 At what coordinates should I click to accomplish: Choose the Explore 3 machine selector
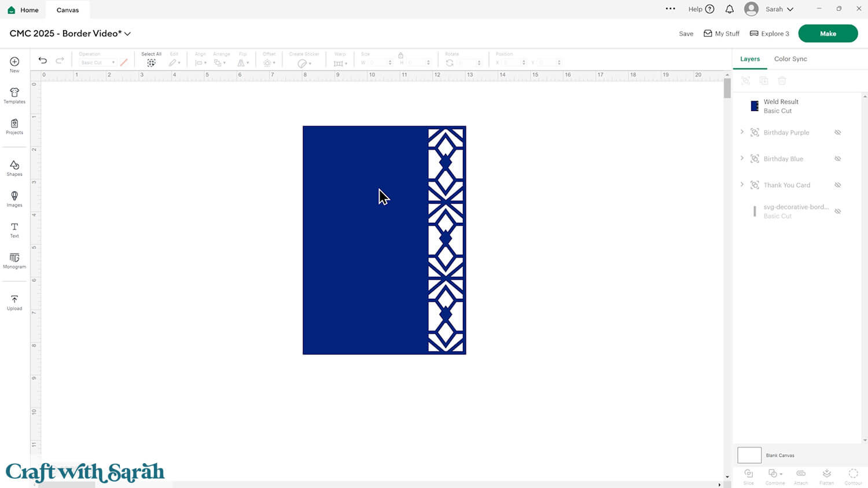coord(769,34)
